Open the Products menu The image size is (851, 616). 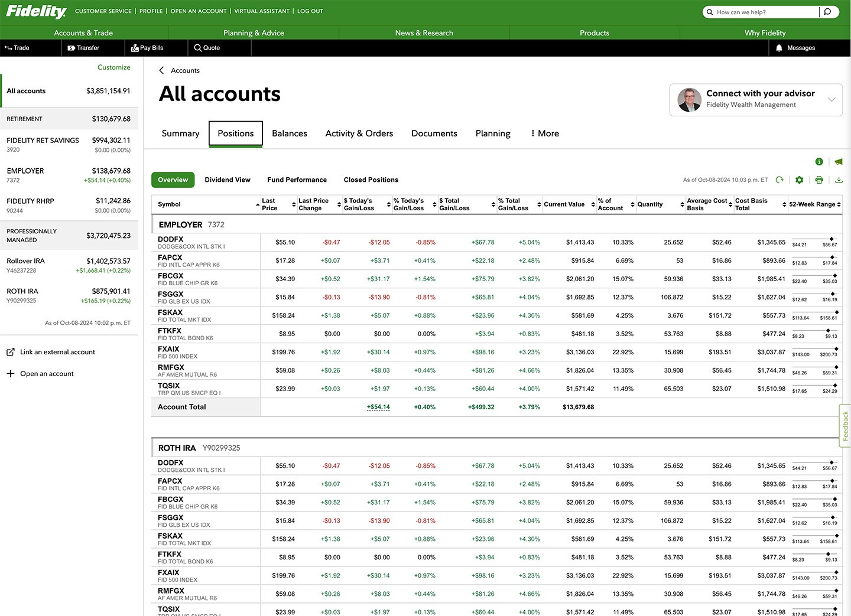point(595,33)
